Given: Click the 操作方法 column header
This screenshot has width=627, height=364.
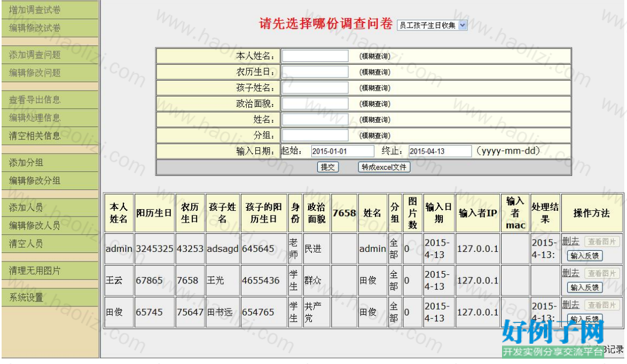Looking at the screenshot, I should coord(592,213).
